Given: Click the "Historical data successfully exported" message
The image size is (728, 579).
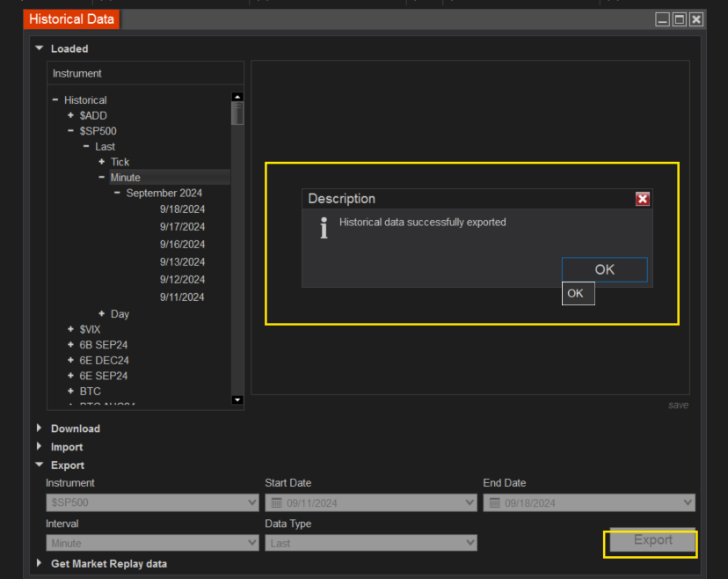Looking at the screenshot, I should pyautogui.click(x=423, y=222).
